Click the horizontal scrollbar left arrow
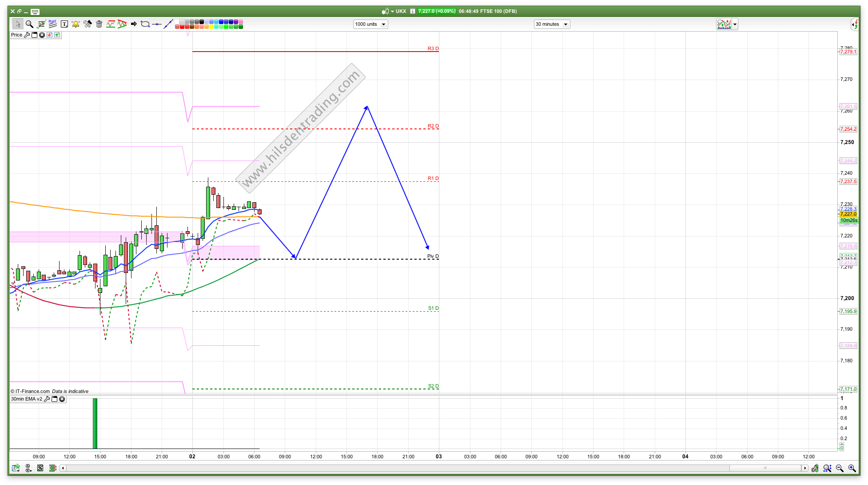 coord(63,468)
